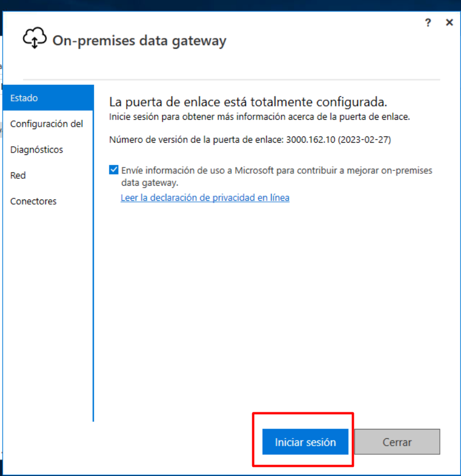Click the gateway version number 3000.162.10 text
This screenshot has height=476, width=461.
pyautogui.click(x=311, y=139)
